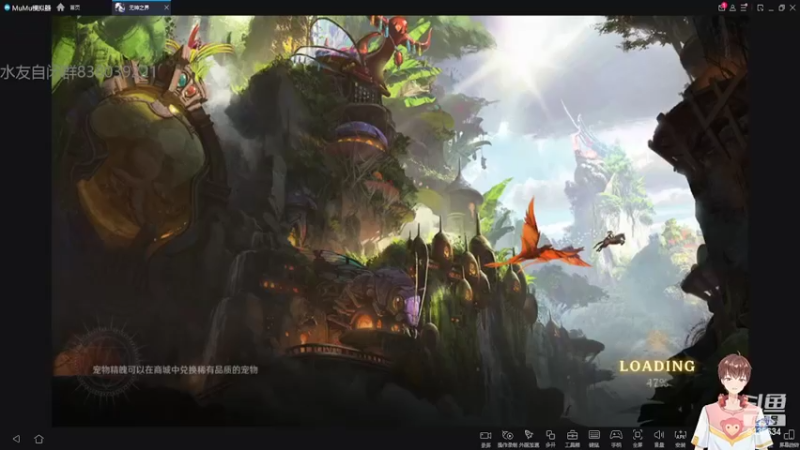
Task: Open the MuMu emulator home page
Action: coord(68,7)
